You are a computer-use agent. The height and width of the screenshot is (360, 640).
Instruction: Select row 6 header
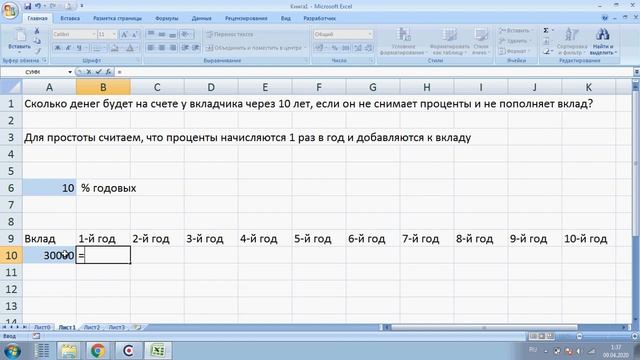pos(11,188)
